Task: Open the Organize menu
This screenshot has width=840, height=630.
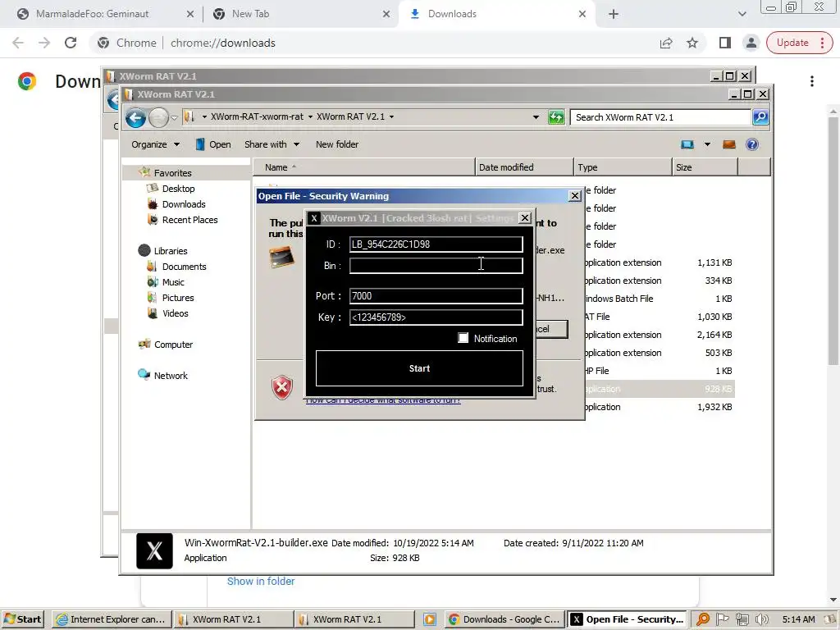Action: pos(155,144)
